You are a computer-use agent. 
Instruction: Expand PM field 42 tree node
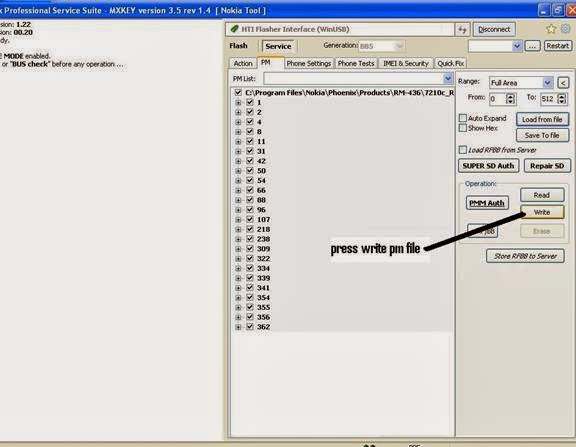pos(238,161)
